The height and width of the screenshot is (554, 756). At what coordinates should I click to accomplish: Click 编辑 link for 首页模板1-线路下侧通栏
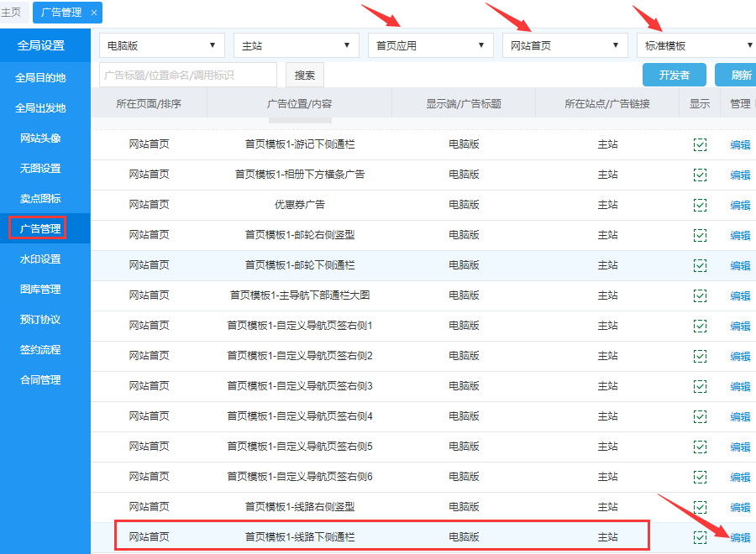tap(740, 537)
